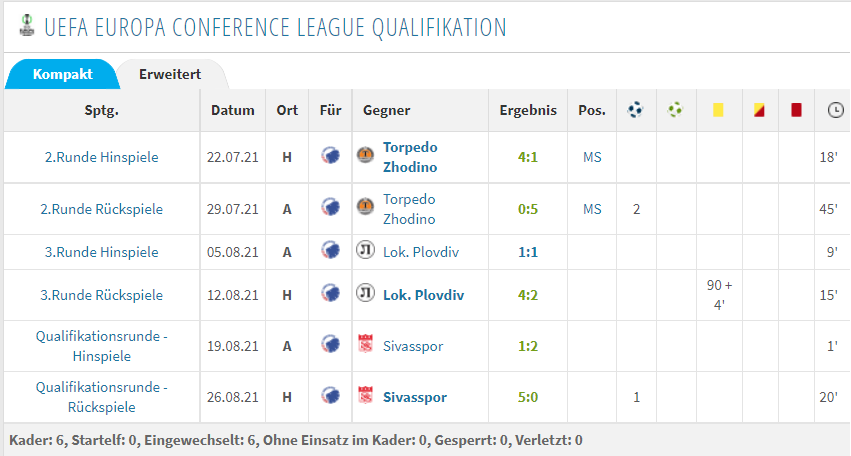
Task: Click the Conference League trophy icon
Action: point(27,26)
